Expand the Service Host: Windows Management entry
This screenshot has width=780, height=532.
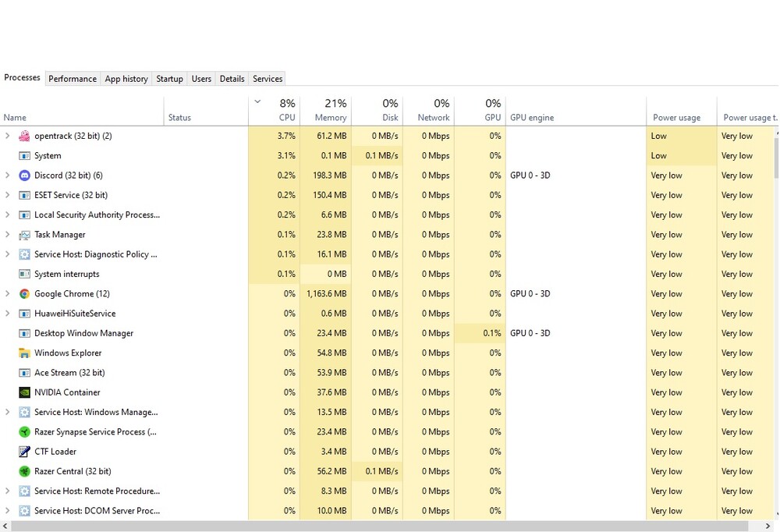click(7, 412)
